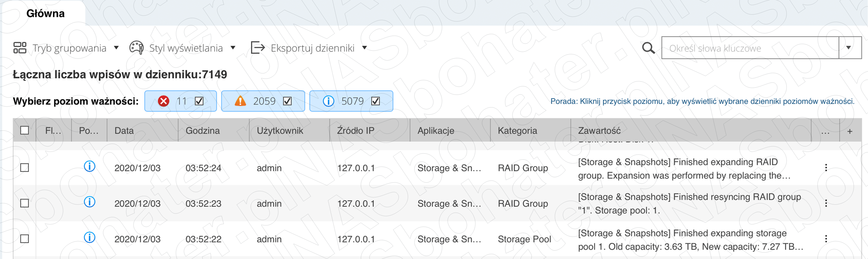This screenshot has height=259, width=868.
Task: Select checkbox for the 03:52:24 log entry
Action: [x=25, y=168]
